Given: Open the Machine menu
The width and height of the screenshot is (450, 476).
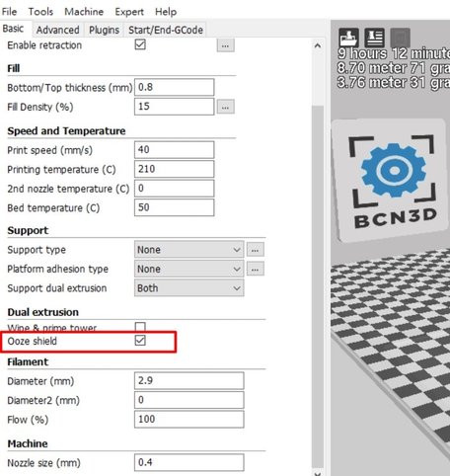Looking at the screenshot, I should (x=84, y=12).
